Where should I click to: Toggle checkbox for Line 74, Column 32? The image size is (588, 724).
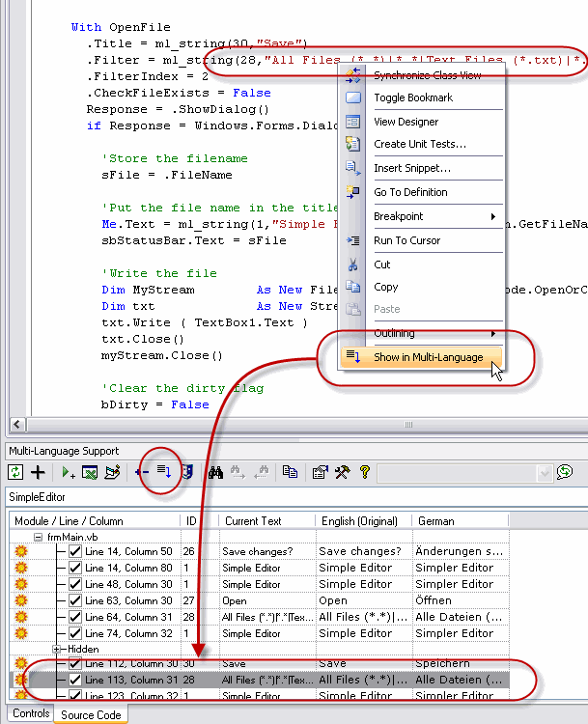75,633
